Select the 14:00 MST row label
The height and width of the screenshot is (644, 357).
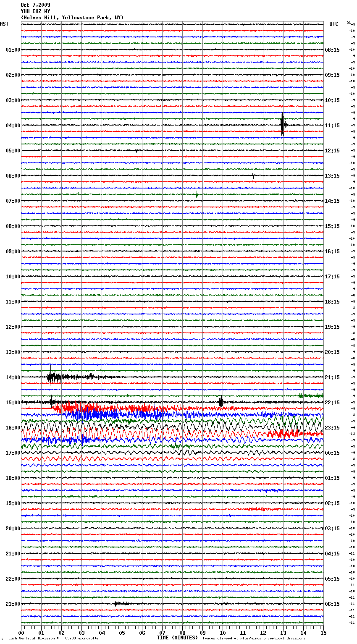point(13,377)
